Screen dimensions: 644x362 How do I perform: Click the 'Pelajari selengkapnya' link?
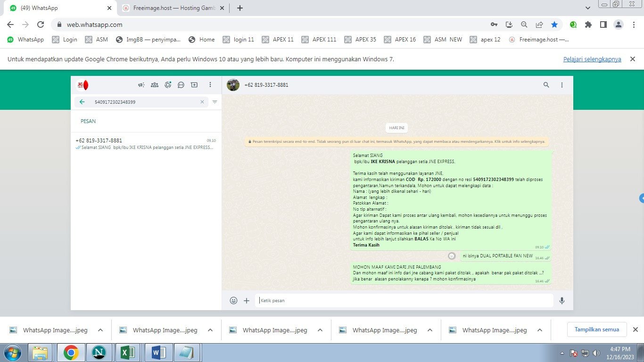[592, 59]
